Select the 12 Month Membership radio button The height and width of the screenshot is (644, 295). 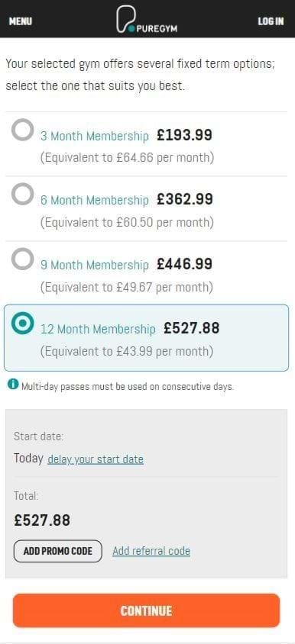coord(22,324)
